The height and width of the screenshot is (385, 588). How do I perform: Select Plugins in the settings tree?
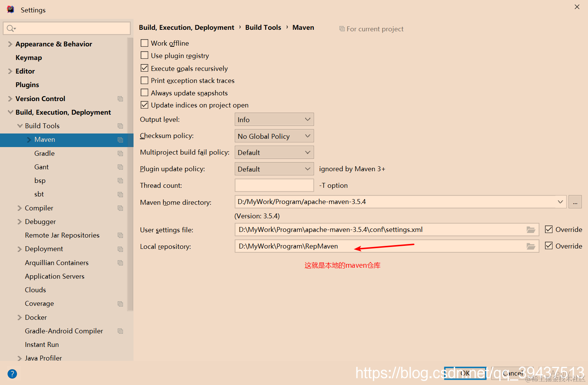(x=27, y=85)
